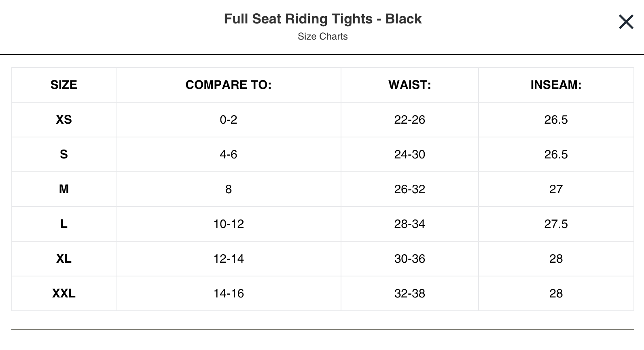This screenshot has width=644, height=350.
Task: Click the L size row label
Action: tap(64, 224)
